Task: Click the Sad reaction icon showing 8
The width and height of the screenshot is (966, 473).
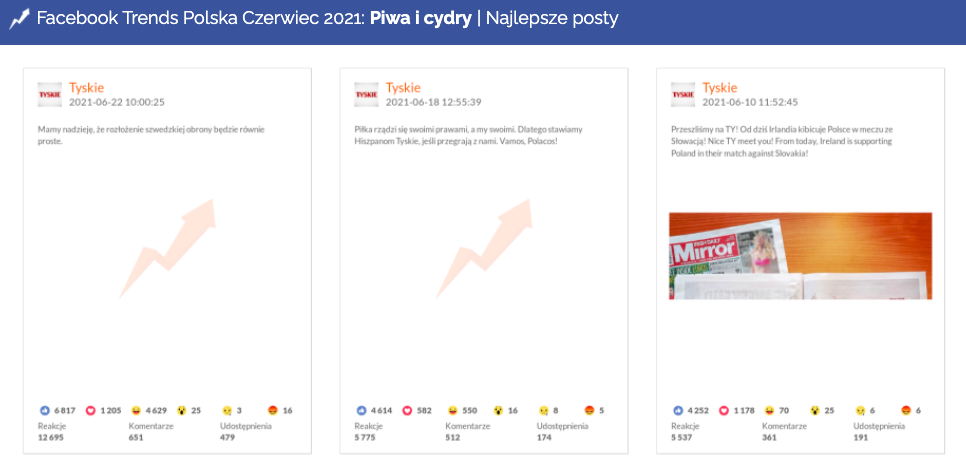Action: click(x=544, y=410)
